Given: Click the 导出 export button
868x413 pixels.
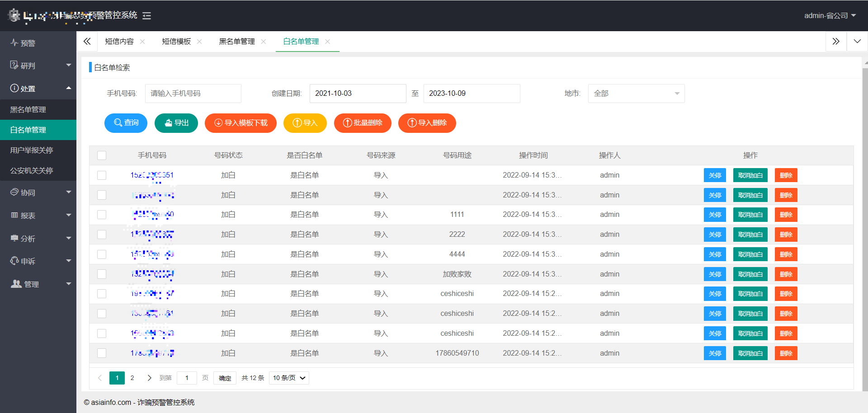Looking at the screenshot, I should click(x=176, y=123).
